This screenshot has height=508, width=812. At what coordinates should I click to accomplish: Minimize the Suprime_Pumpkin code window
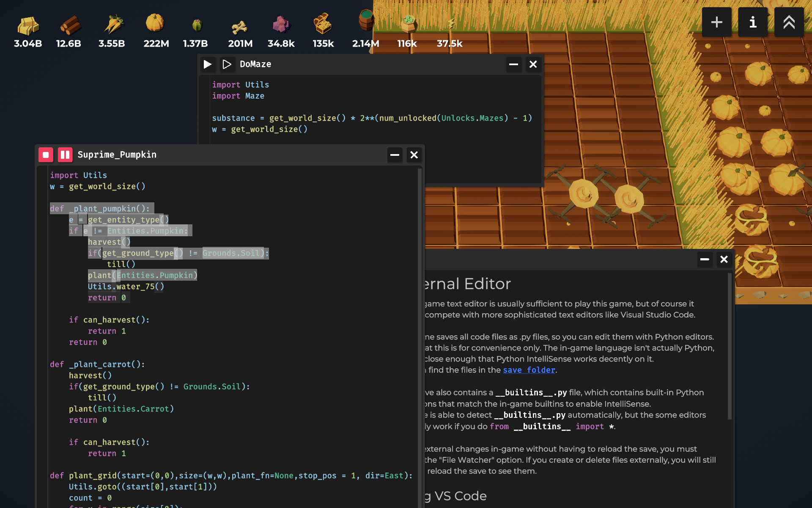pyautogui.click(x=395, y=155)
